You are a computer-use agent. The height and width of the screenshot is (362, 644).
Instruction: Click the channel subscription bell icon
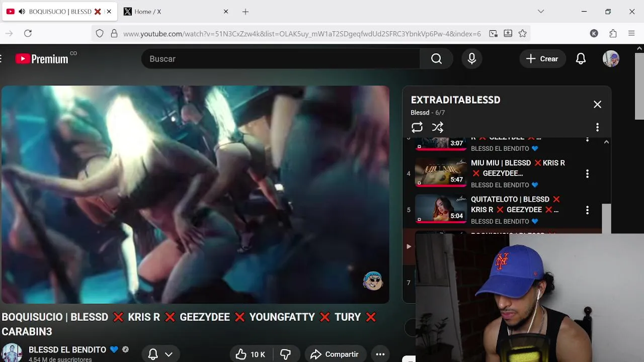coord(153,354)
